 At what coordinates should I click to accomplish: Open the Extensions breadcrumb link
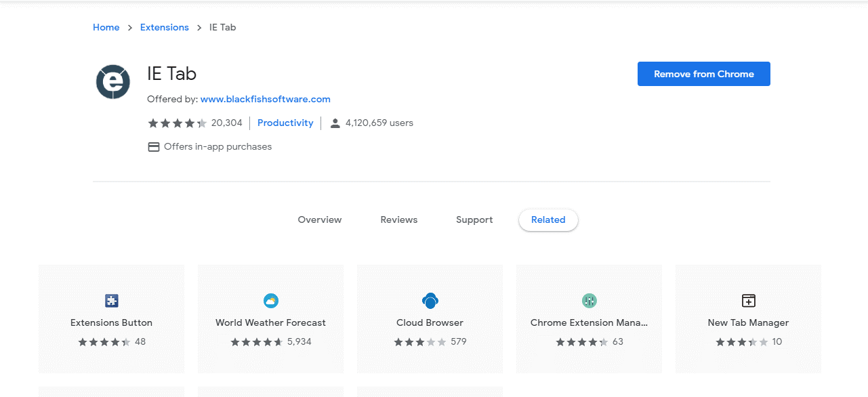[x=165, y=28]
